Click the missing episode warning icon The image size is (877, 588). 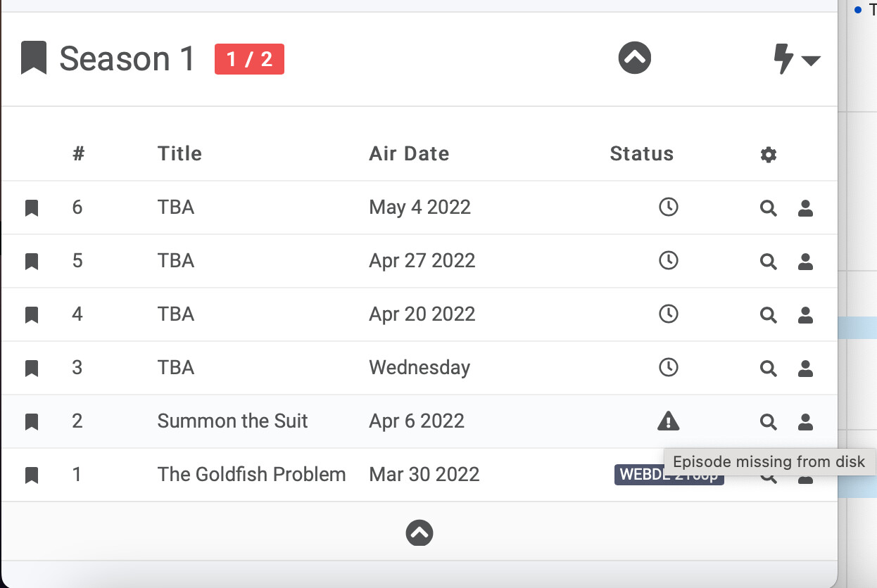pos(668,421)
